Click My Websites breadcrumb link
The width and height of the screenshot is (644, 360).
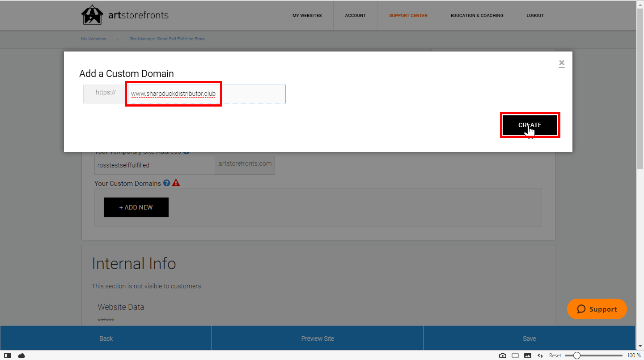pyautogui.click(x=93, y=39)
